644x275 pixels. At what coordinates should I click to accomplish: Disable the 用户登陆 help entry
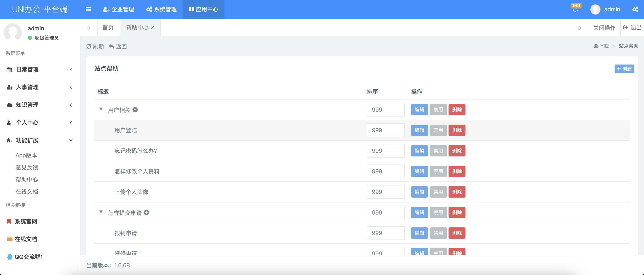pyautogui.click(x=438, y=130)
